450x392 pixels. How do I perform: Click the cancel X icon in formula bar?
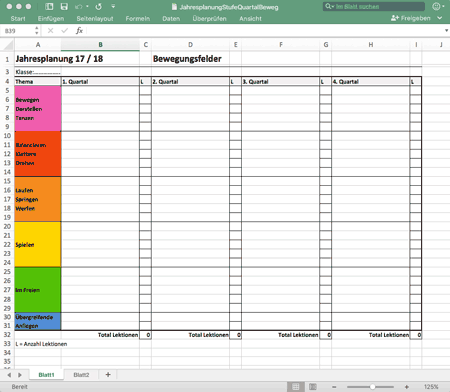pos(50,31)
